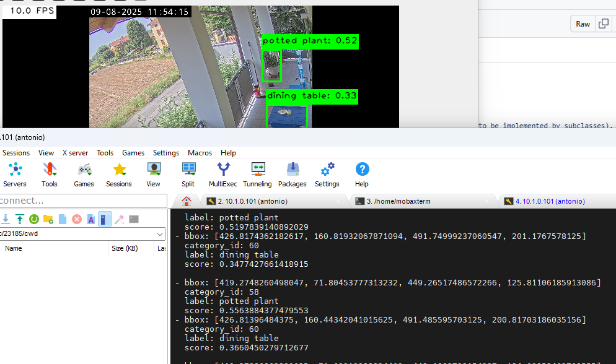
Task: Toggle follow terminal folder in SFTP panel
Action: [104, 219]
